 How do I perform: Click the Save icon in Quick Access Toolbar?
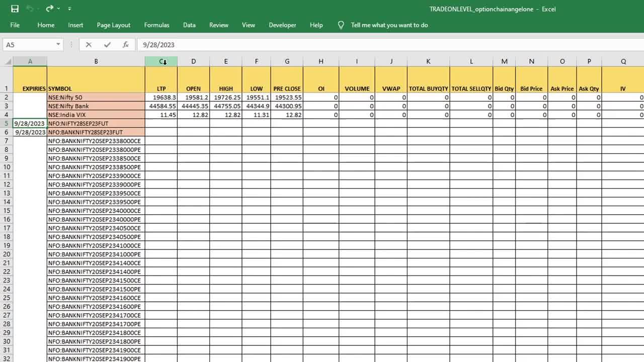(x=15, y=9)
